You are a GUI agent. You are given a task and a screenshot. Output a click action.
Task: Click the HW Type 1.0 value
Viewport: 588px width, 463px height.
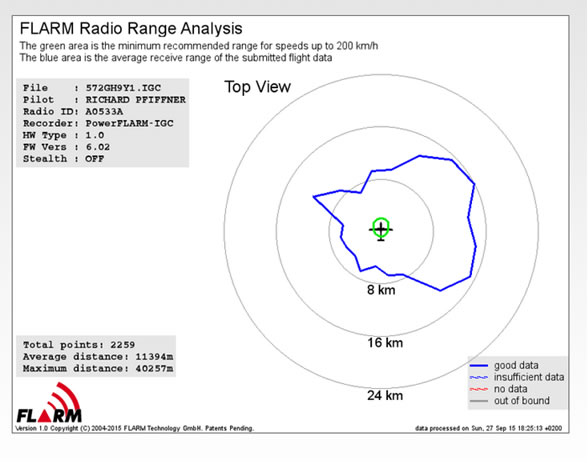click(95, 135)
